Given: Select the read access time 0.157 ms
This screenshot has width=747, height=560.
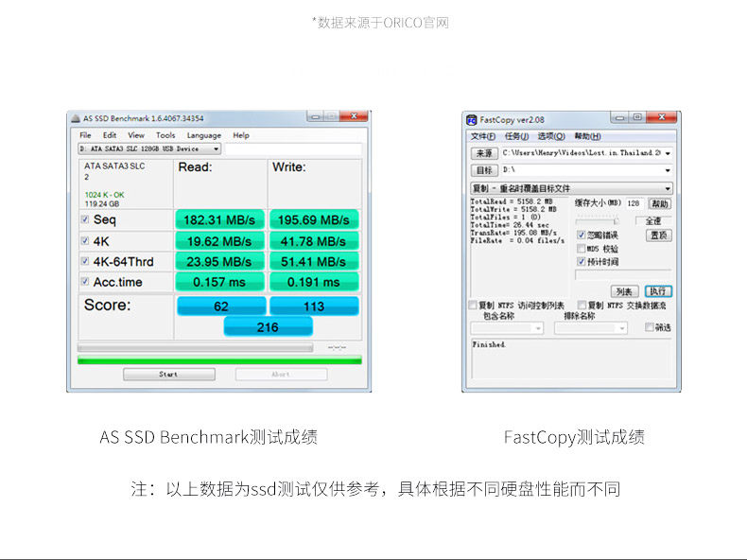Looking at the screenshot, I should pos(219,282).
